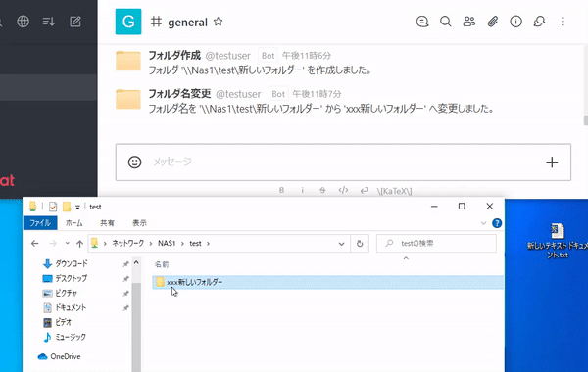Image resolution: width=588 pixels, height=372 pixels.
Task: Click the フォルダ名変更 bot name
Action: (179, 93)
